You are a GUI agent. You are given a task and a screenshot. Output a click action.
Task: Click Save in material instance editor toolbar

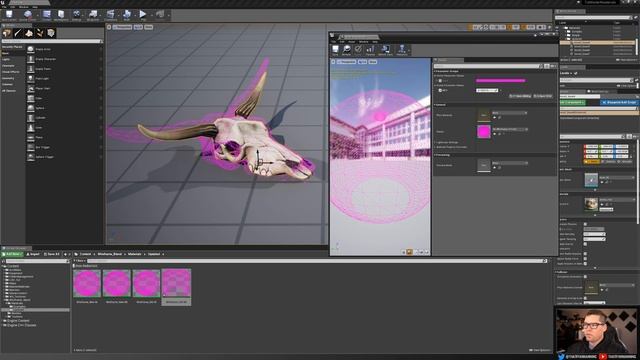click(335, 50)
